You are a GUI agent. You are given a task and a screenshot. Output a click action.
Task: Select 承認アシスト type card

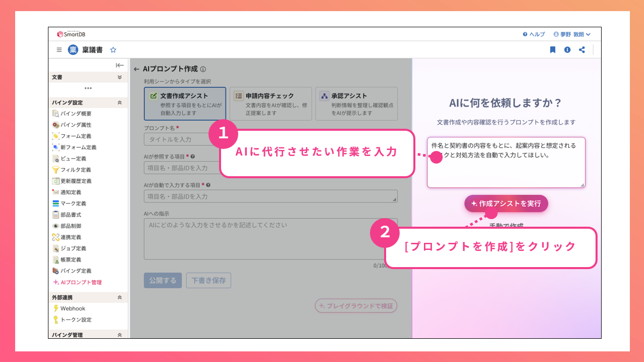tap(356, 104)
